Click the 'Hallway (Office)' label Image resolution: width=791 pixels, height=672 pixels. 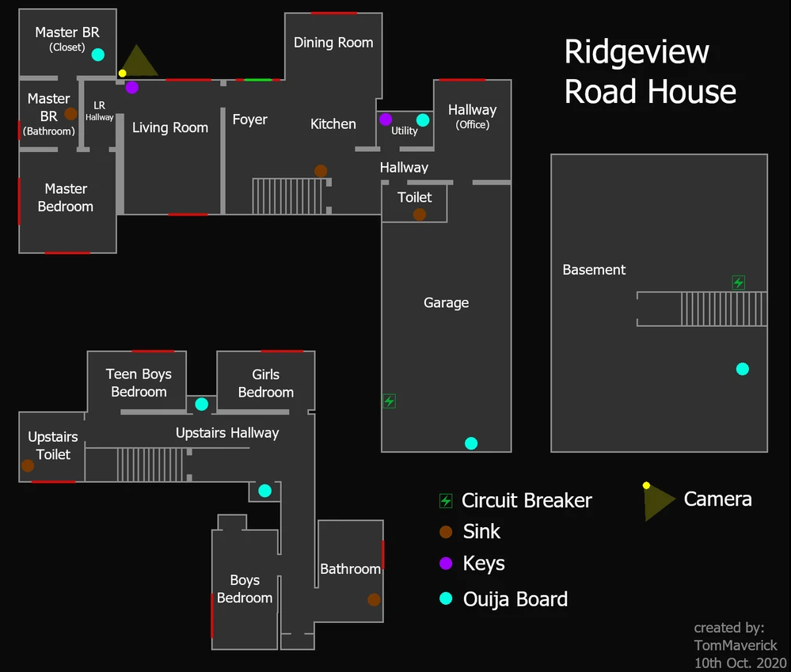(472, 116)
